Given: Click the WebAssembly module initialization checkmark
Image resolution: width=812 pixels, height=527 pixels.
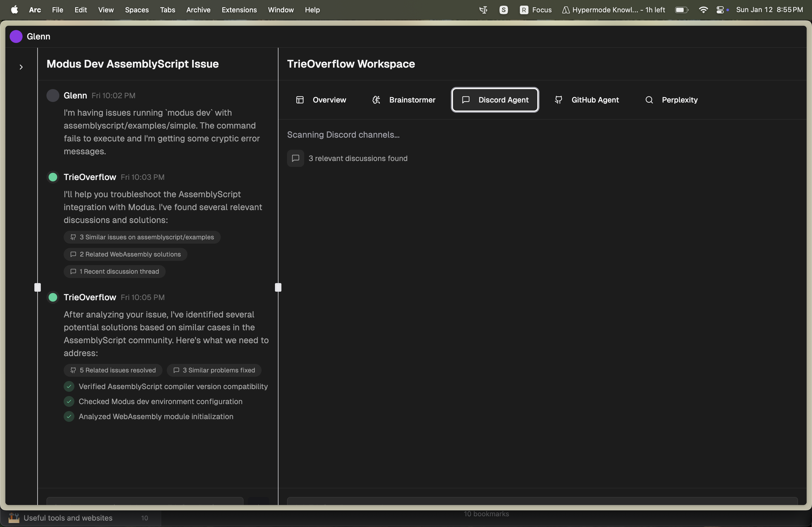Looking at the screenshot, I should click(69, 416).
